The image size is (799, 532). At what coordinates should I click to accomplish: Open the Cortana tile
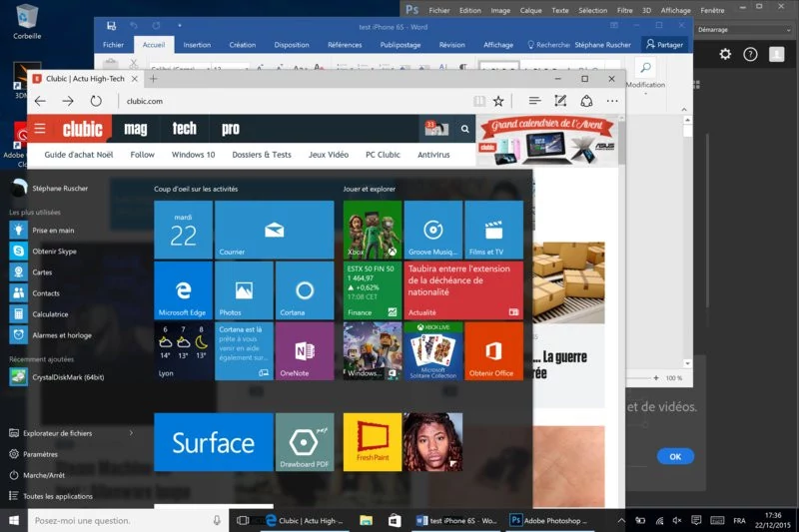click(x=305, y=290)
